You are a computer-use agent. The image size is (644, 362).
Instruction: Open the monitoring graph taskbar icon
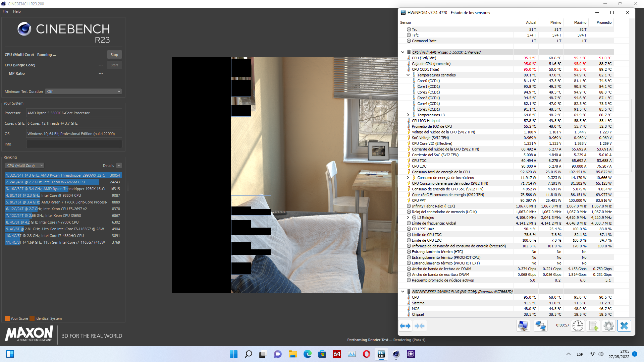(352, 354)
